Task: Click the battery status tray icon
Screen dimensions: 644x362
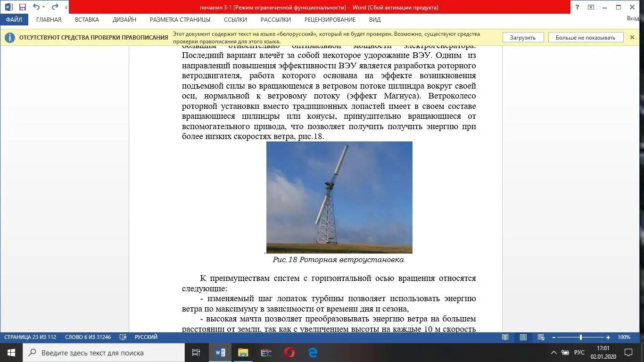Action: 565,353
